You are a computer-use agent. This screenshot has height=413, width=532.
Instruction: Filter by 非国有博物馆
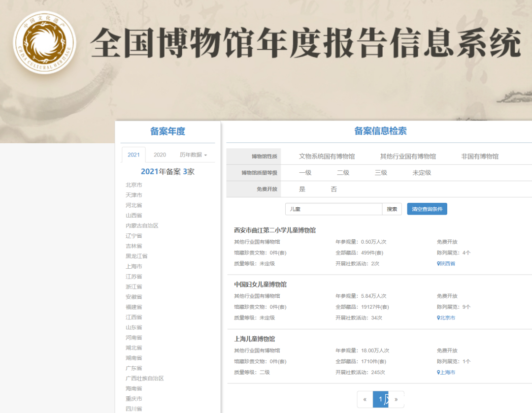click(x=480, y=157)
